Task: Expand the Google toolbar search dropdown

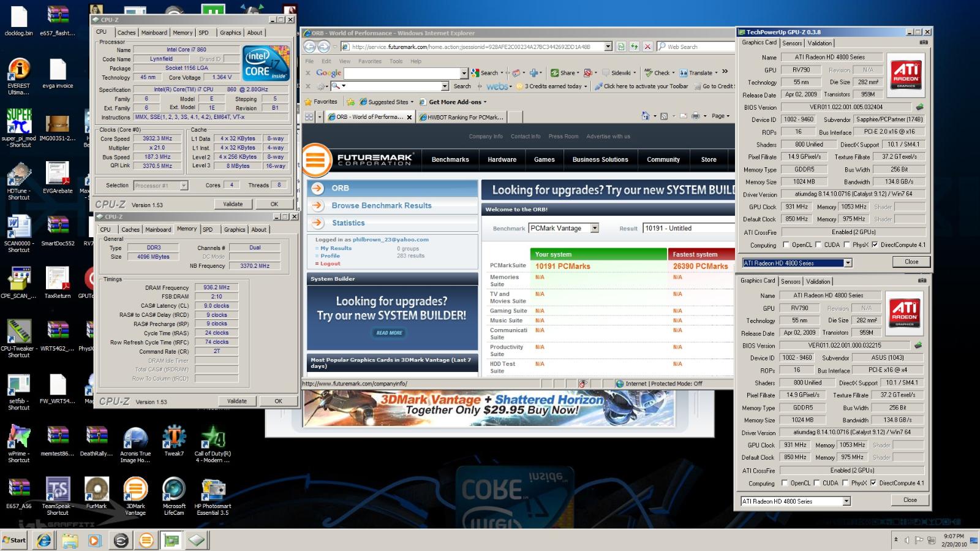Action: (x=464, y=73)
